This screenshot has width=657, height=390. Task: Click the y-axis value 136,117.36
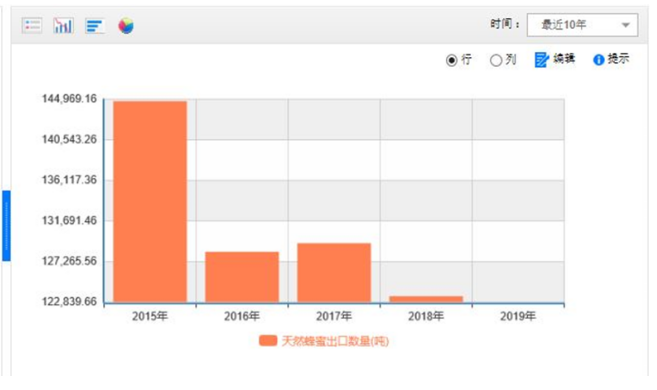[69, 180]
